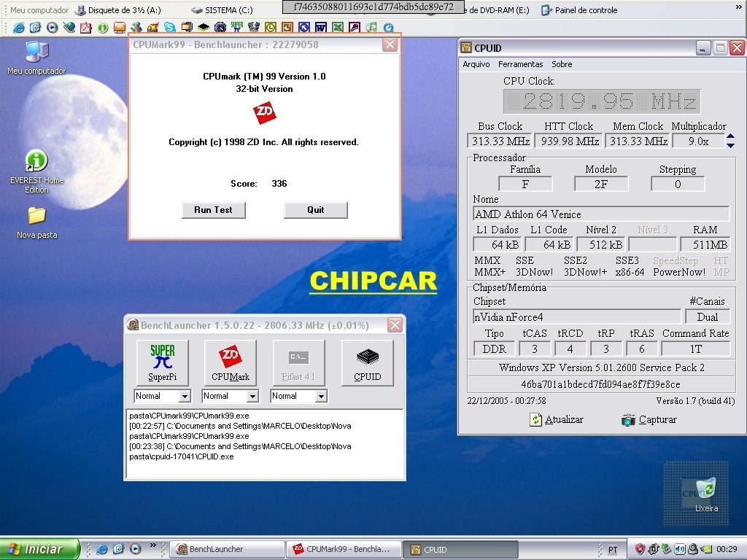
Task: Open Skype from the top toolbar
Action: coord(169,28)
